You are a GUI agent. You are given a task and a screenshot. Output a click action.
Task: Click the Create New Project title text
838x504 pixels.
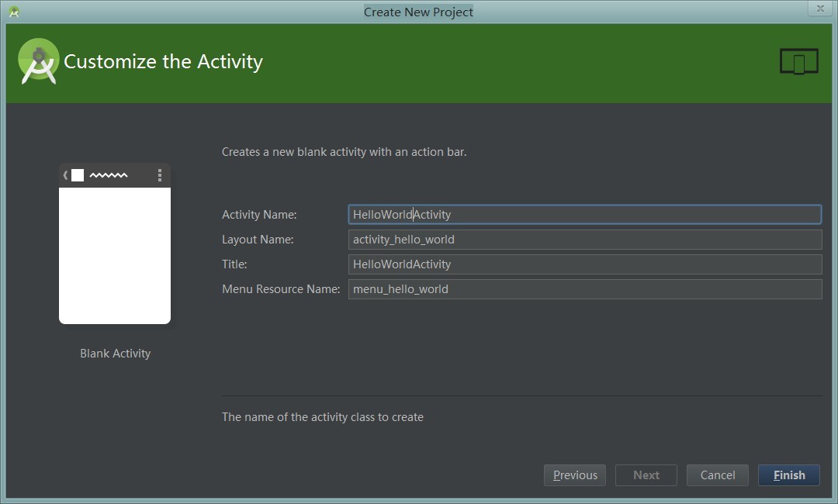(x=418, y=12)
